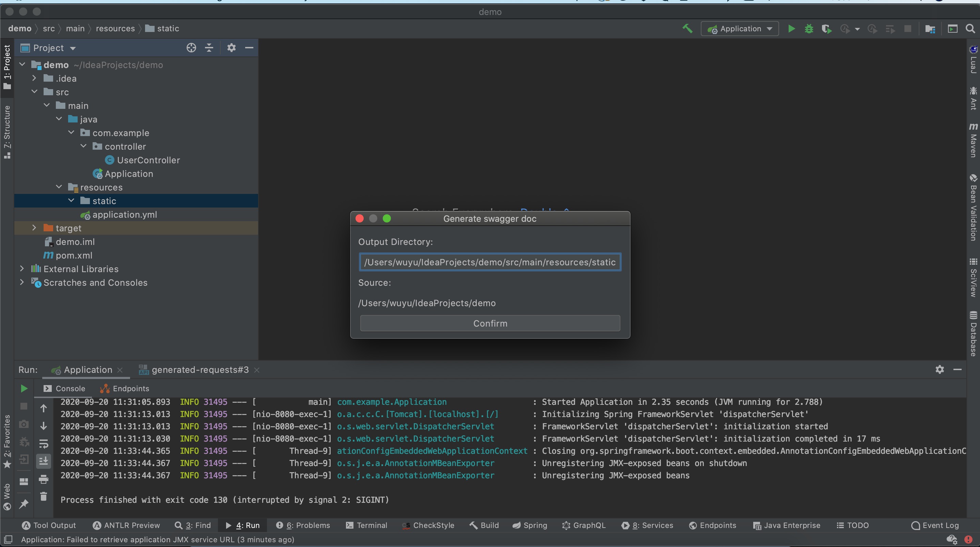Expand the target folder in tree
This screenshot has width=980, height=547.
[34, 228]
